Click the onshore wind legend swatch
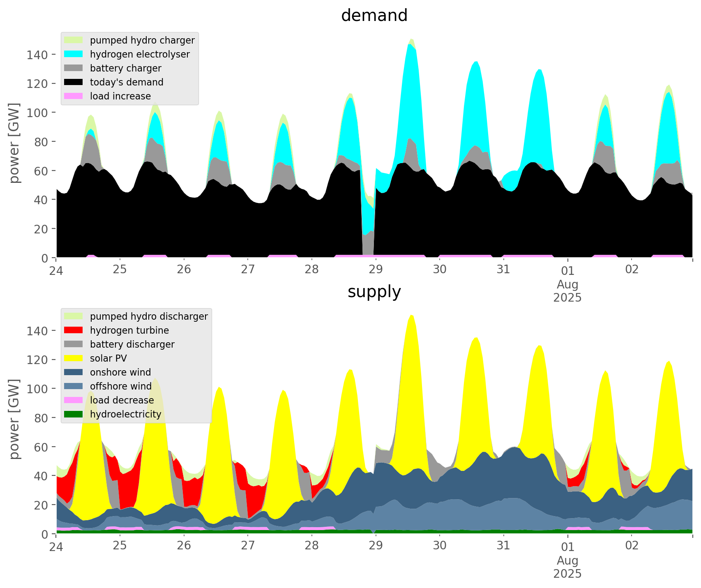The width and height of the screenshot is (701, 588). click(x=74, y=372)
